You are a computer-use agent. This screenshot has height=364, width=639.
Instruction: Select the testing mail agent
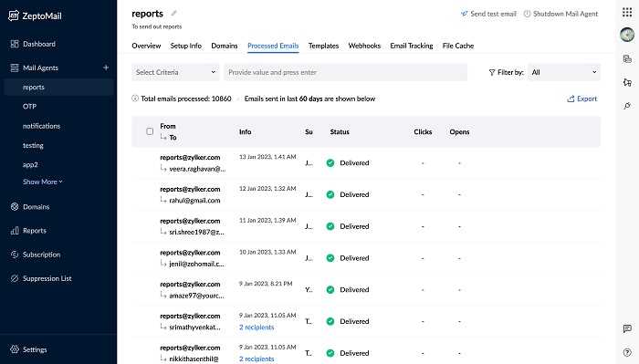pos(33,145)
